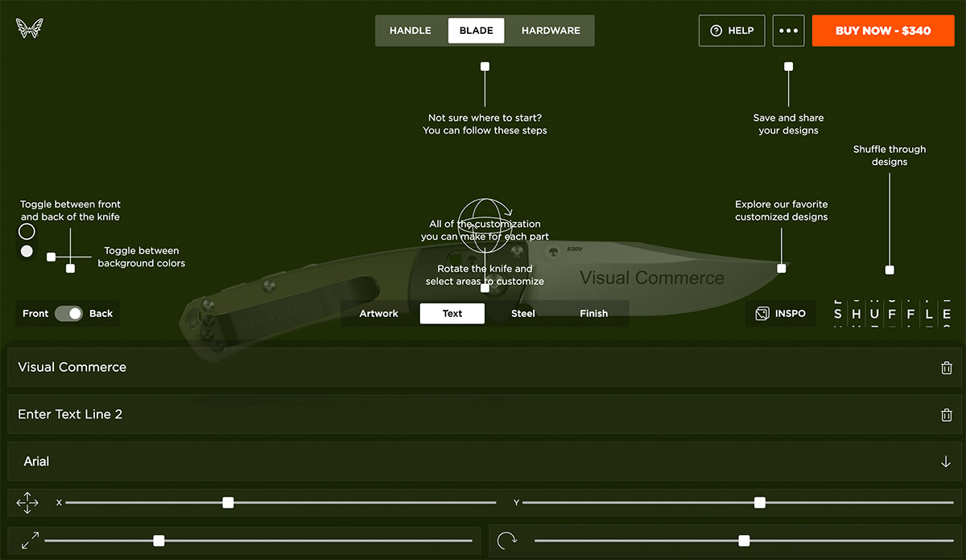
Task: Click SHUFFLE to shuffle designs
Action: [891, 315]
